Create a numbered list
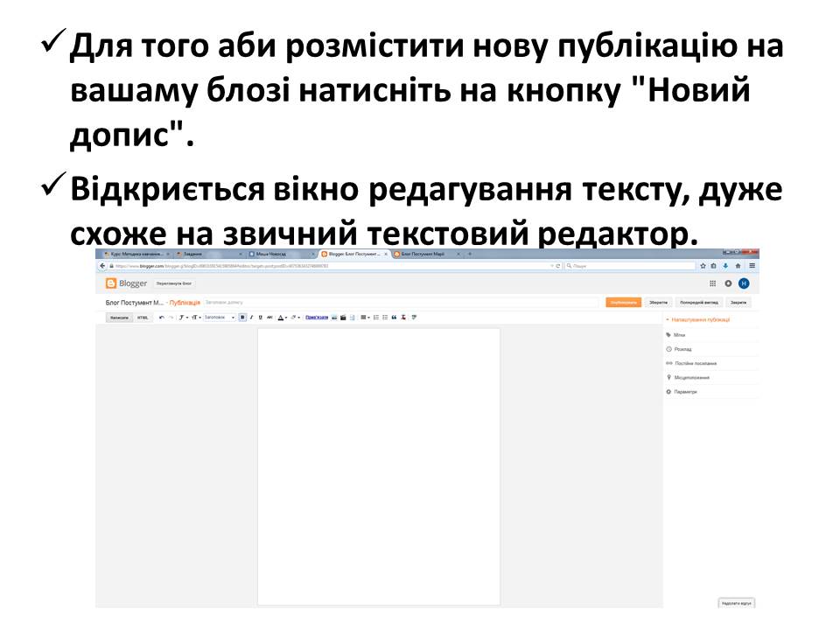 [377, 318]
